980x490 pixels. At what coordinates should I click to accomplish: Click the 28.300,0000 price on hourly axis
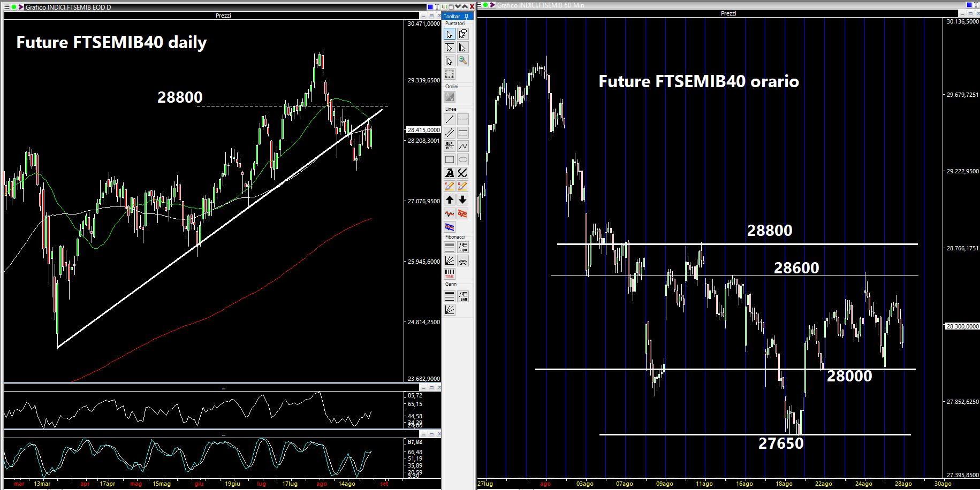(x=963, y=326)
